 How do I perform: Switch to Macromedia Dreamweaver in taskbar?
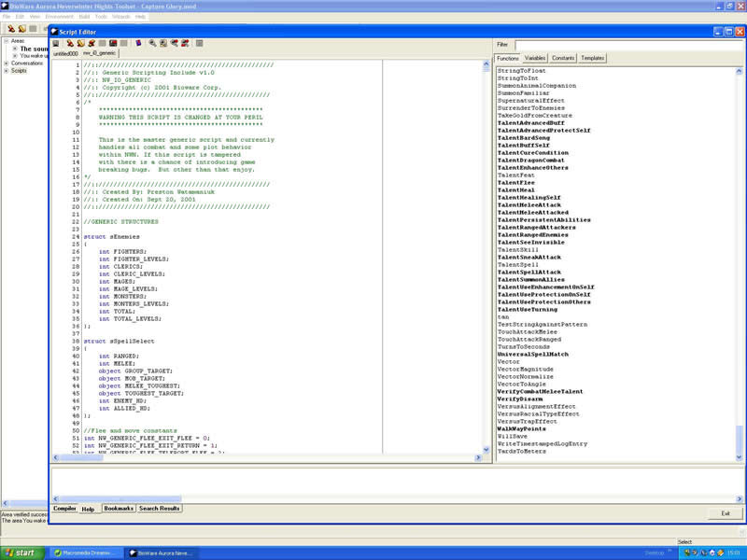85,553
